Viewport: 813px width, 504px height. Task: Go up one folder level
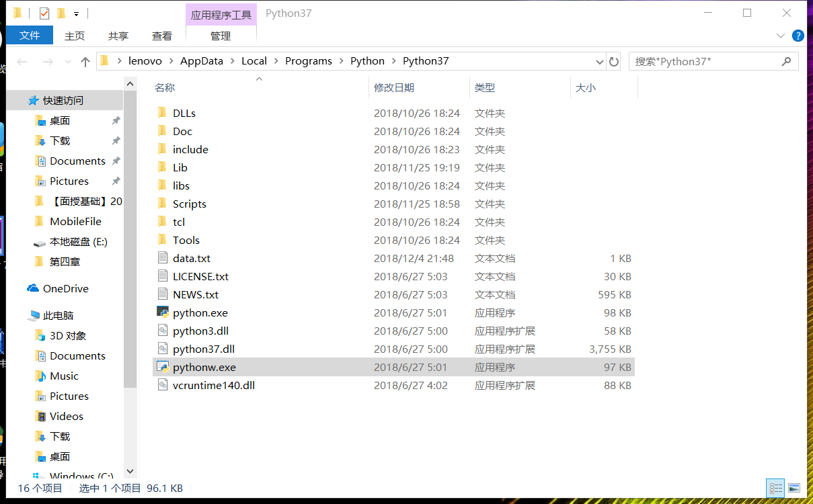coord(85,61)
